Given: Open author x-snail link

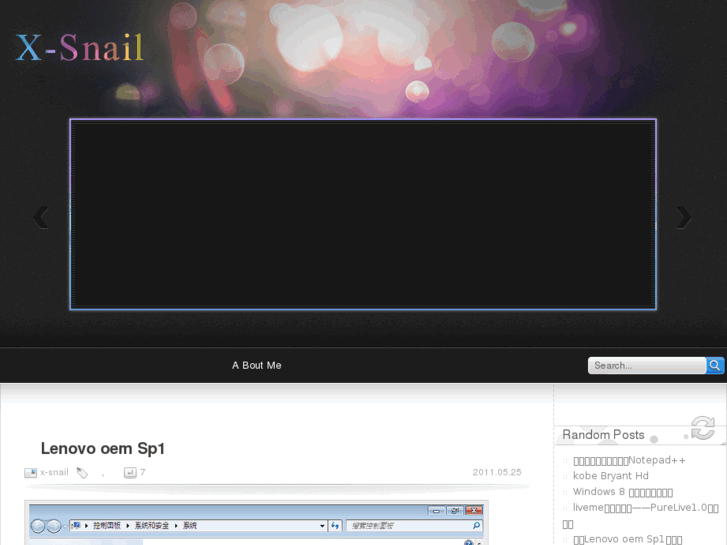Looking at the screenshot, I should click(54, 472).
